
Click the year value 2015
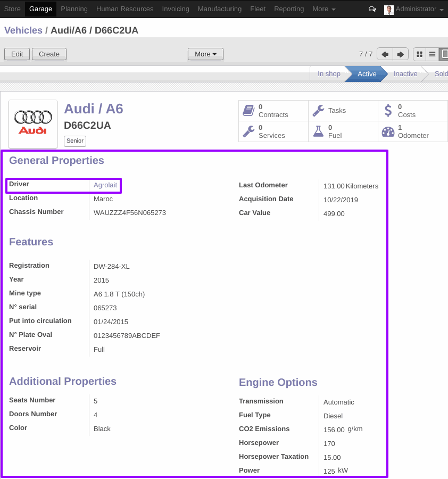click(x=102, y=280)
